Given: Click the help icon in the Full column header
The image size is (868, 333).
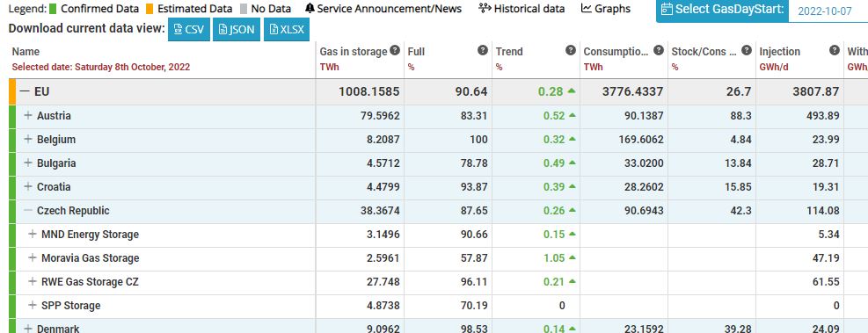Looking at the screenshot, I should [x=483, y=50].
